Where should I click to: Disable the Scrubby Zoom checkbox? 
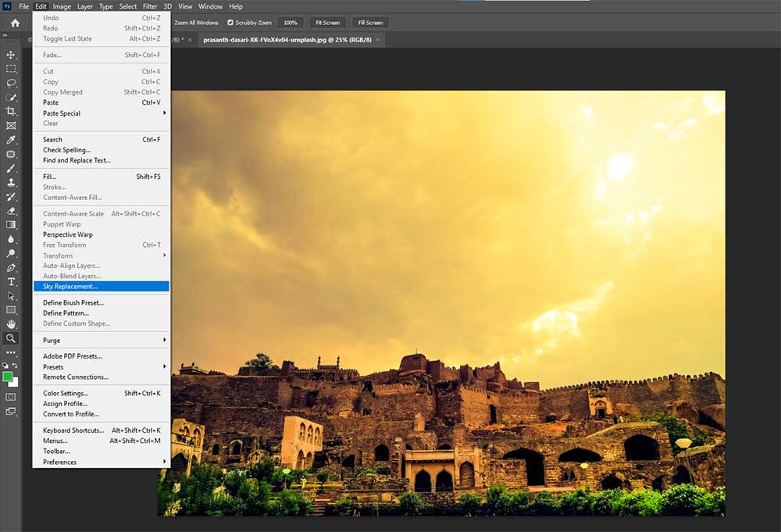coord(230,23)
